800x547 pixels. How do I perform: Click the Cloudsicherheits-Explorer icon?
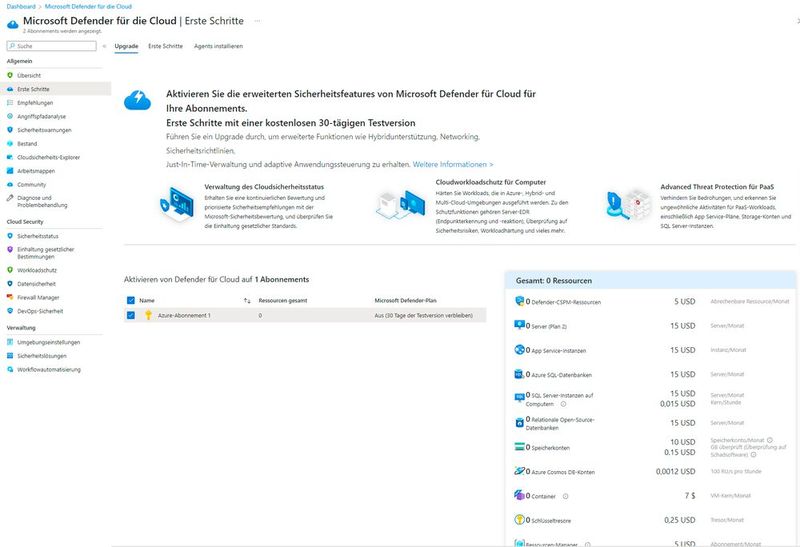pyautogui.click(x=10, y=157)
